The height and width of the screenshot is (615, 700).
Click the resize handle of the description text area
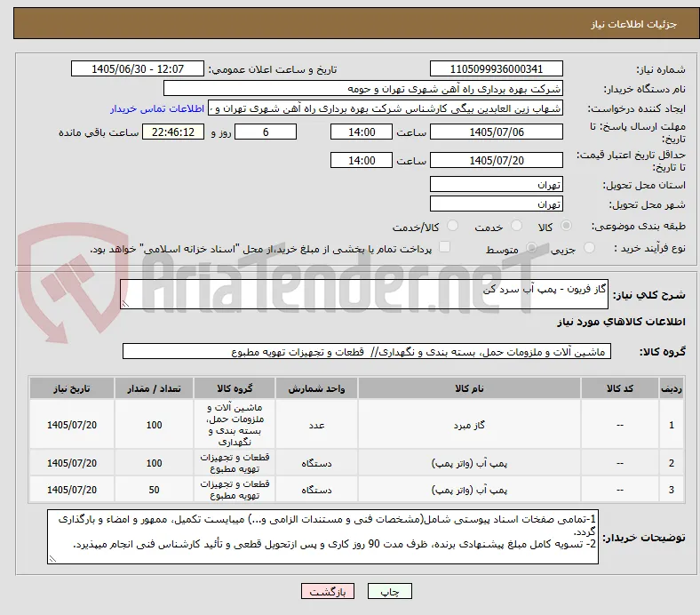(x=125, y=304)
